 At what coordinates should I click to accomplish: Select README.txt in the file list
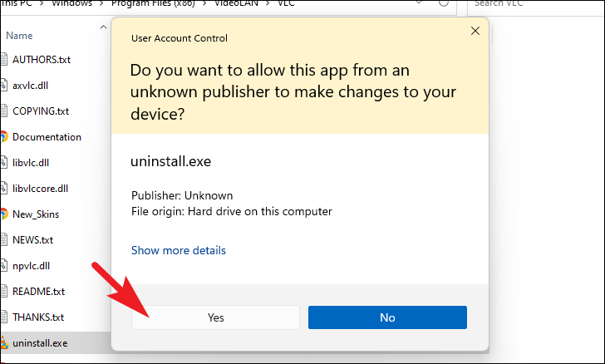[x=38, y=292]
